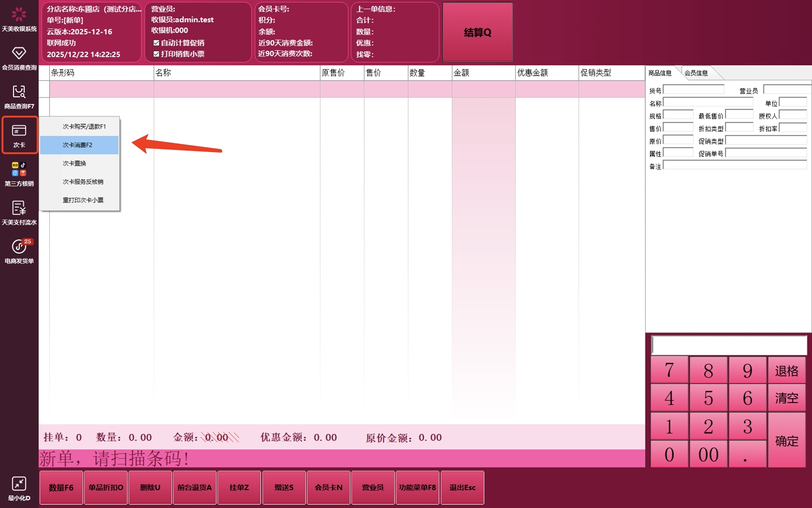
Task: Toggle the 打印销售小票 checkbox
Action: coord(156,54)
